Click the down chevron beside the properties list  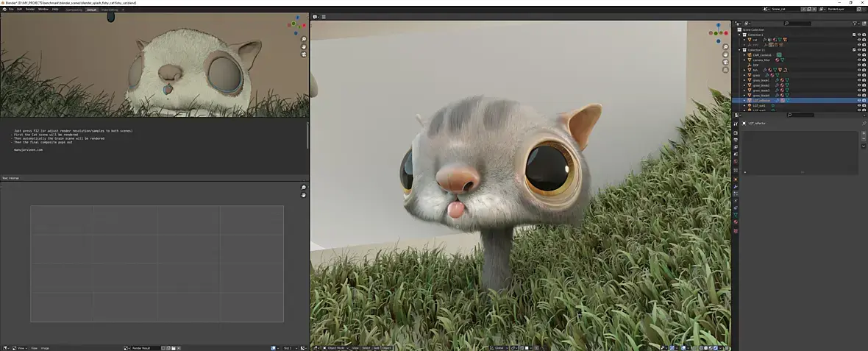coord(864,146)
